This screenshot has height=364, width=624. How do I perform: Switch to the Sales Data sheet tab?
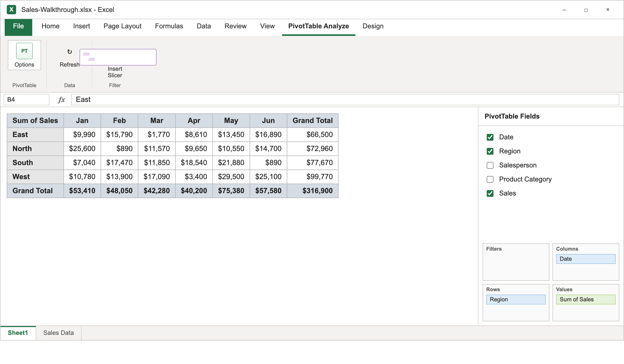coord(58,333)
